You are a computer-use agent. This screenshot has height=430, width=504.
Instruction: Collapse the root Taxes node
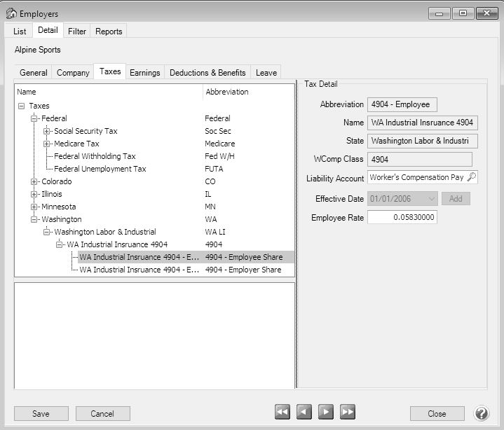tap(22, 106)
